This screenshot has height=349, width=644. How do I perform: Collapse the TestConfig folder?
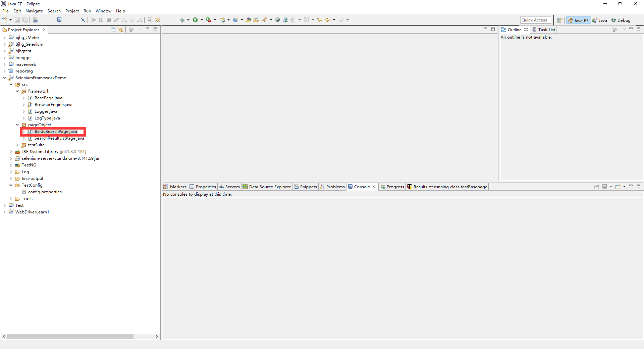(11, 185)
